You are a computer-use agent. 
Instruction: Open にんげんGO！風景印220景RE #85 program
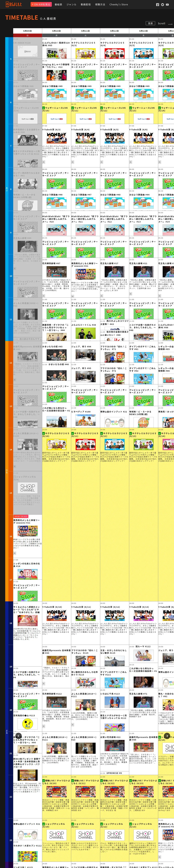[56, 48]
